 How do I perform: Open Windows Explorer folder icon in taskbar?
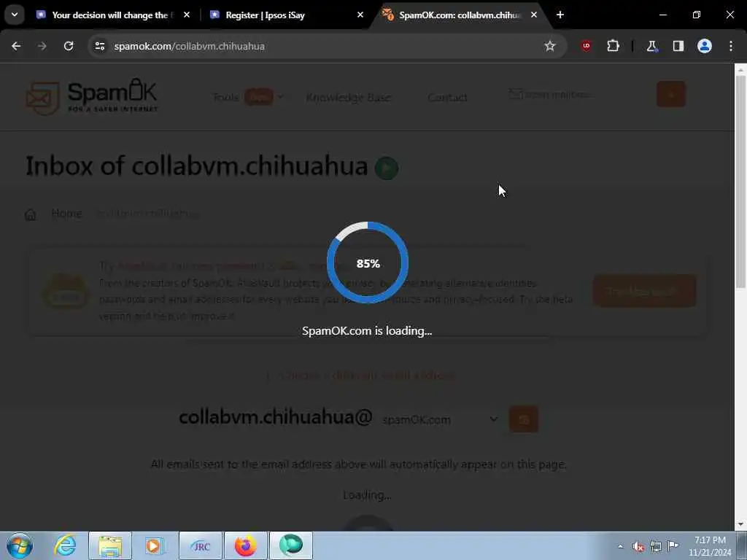110,545
